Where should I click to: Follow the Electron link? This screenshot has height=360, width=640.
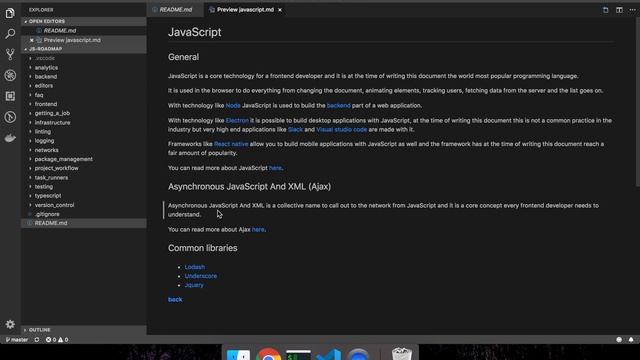click(237, 120)
